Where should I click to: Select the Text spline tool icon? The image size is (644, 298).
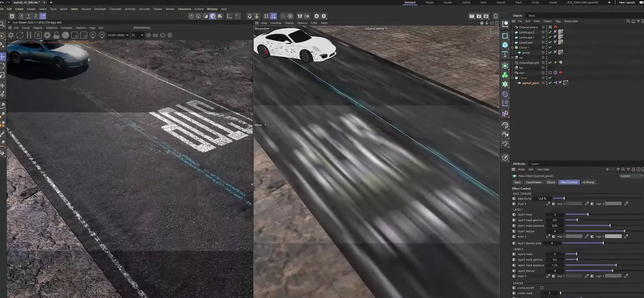505,54
